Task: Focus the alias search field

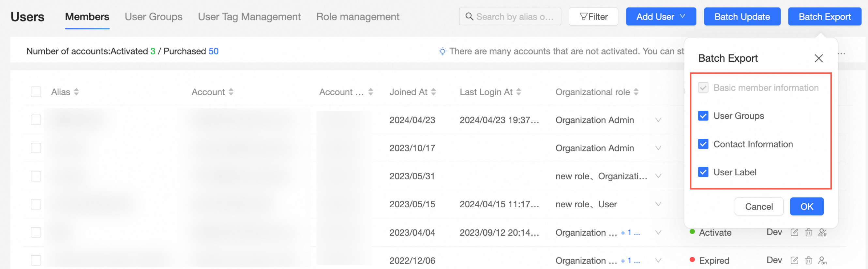Action: point(514,17)
